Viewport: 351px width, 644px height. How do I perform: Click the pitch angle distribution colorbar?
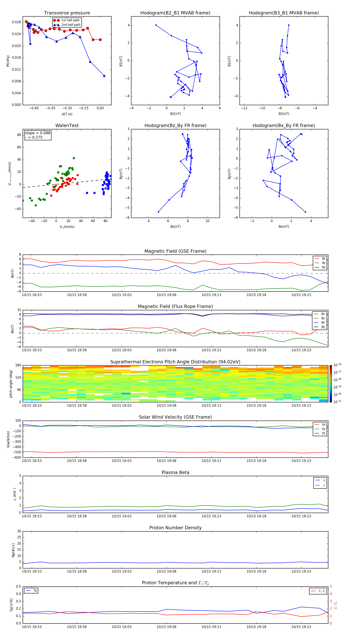click(x=331, y=383)
